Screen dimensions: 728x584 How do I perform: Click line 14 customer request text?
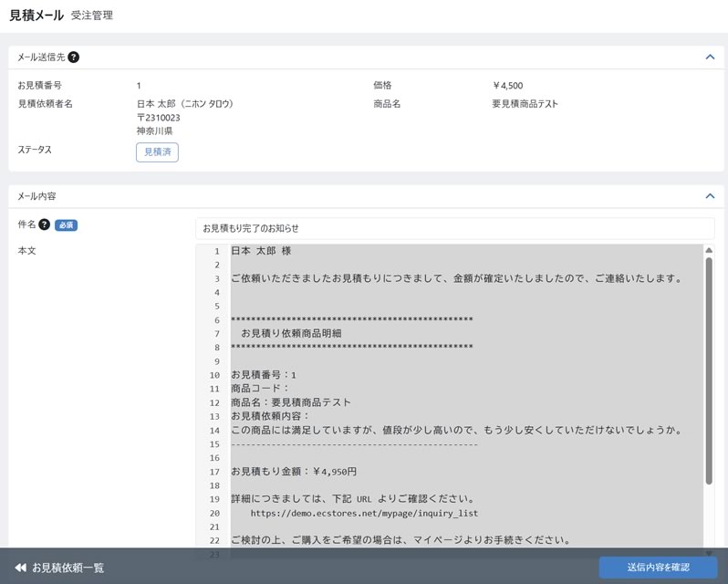pyautogui.click(x=457, y=431)
